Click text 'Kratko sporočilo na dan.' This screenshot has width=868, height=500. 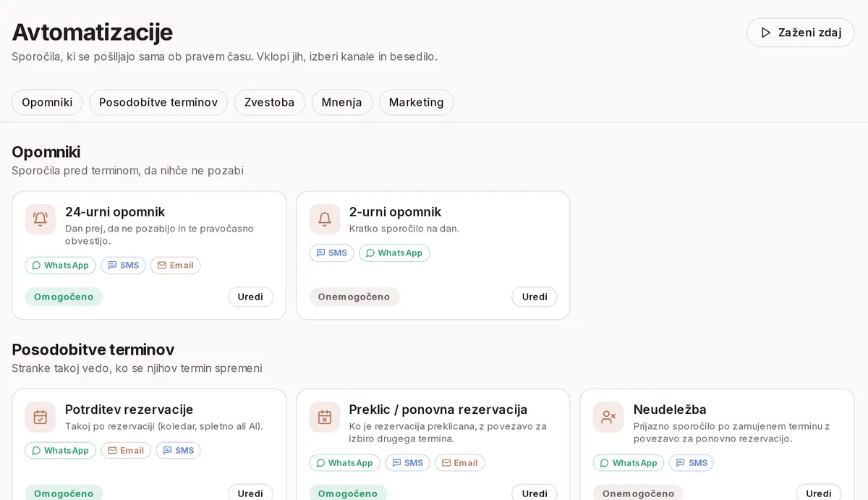[404, 229]
